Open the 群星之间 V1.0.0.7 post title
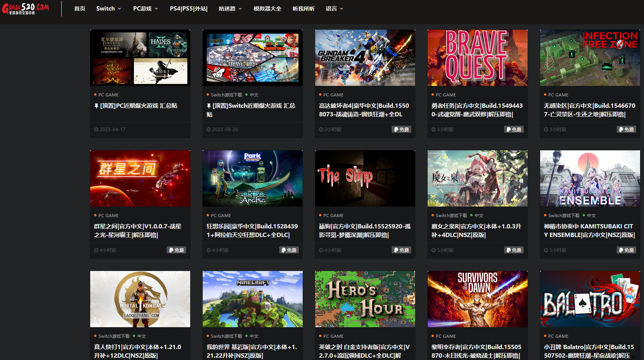The image size is (644, 360). click(137, 231)
